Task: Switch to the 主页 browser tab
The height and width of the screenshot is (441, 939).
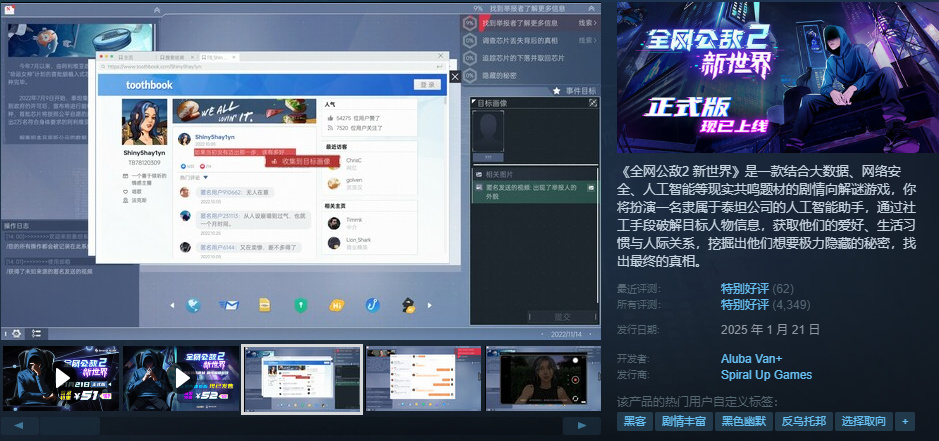Action: tap(128, 57)
